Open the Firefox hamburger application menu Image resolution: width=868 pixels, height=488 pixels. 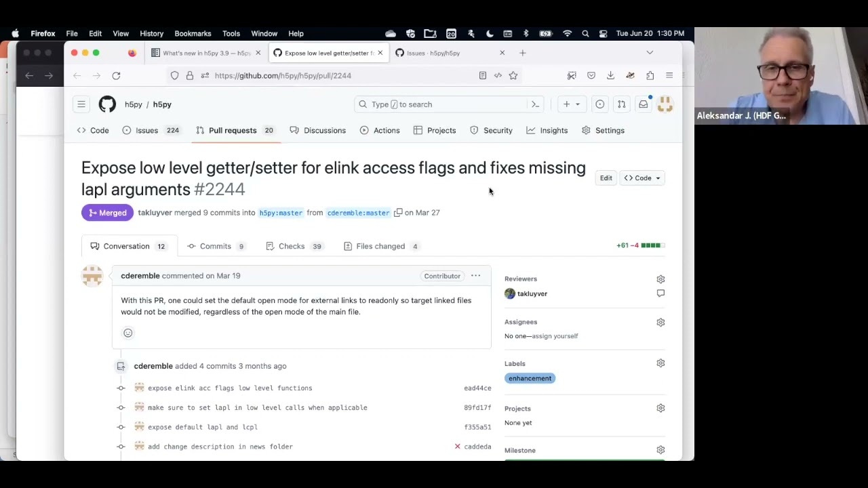(x=669, y=76)
